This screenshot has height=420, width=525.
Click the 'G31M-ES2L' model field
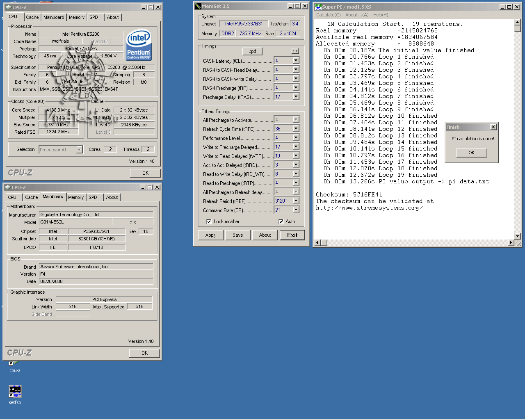pos(75,222)
